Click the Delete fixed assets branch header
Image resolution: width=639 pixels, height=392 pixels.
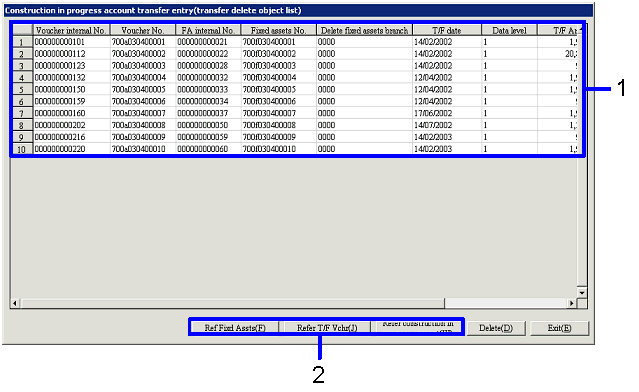pyautogui.click(x=364, y=30)
